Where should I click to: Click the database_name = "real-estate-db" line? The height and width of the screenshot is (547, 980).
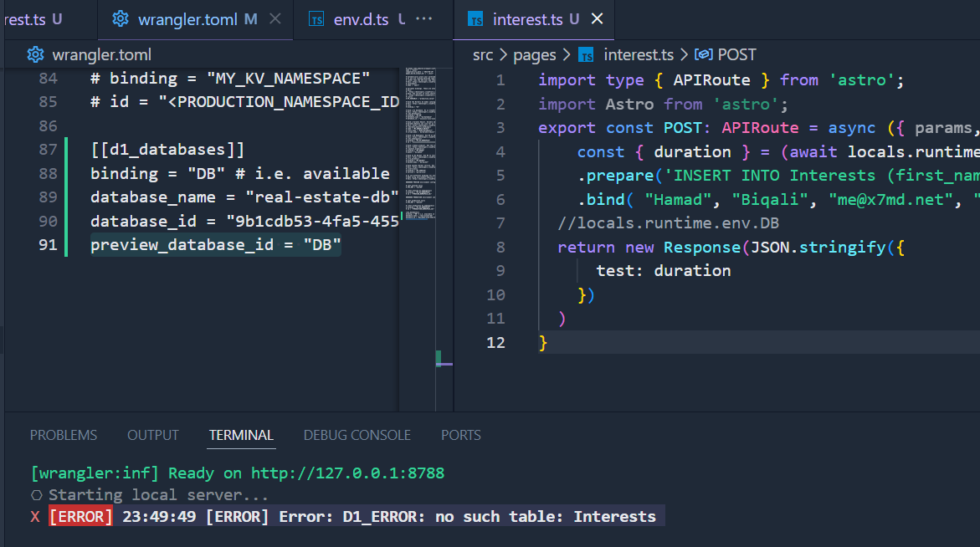tap(244, 197)
